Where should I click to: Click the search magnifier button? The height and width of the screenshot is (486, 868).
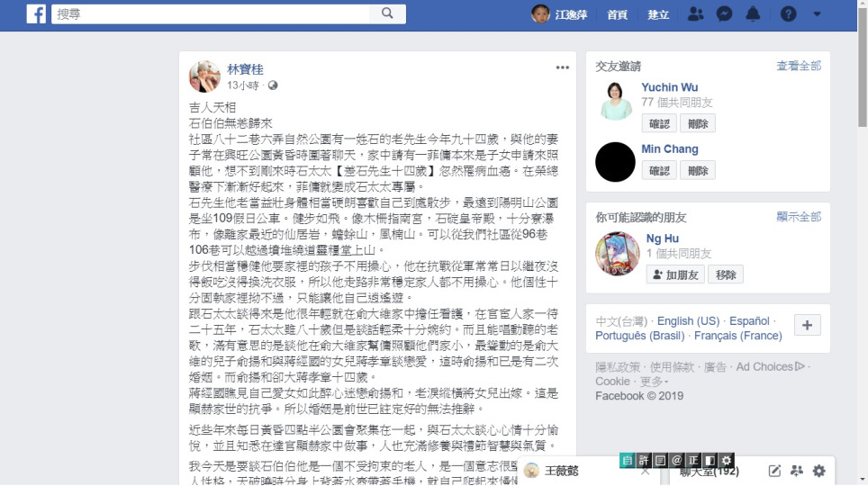387,13
